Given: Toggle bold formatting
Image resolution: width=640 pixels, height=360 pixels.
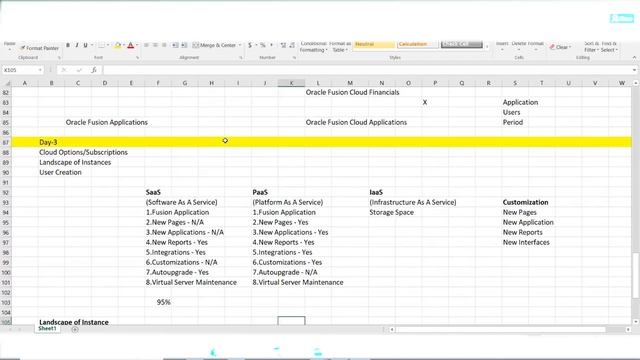Looking at the screenshot, I should coord(68,45).
